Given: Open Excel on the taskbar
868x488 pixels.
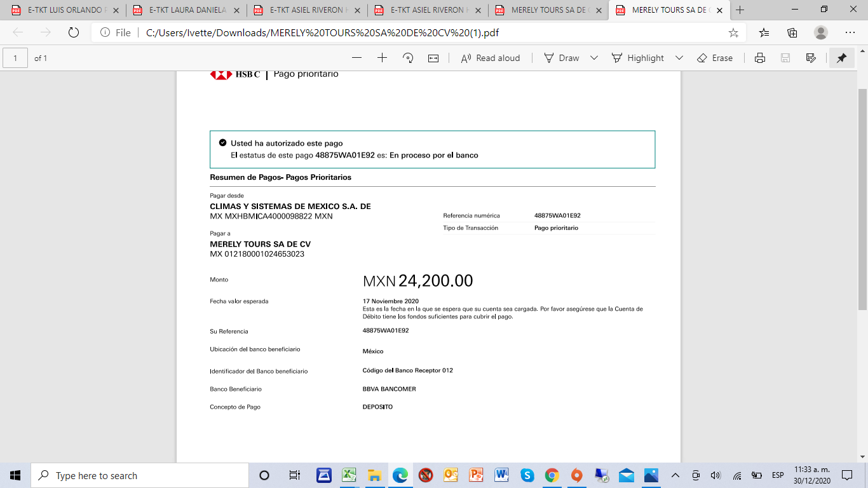Looking at the screenshot, I should pyautogui.click(x=349, y=475).
